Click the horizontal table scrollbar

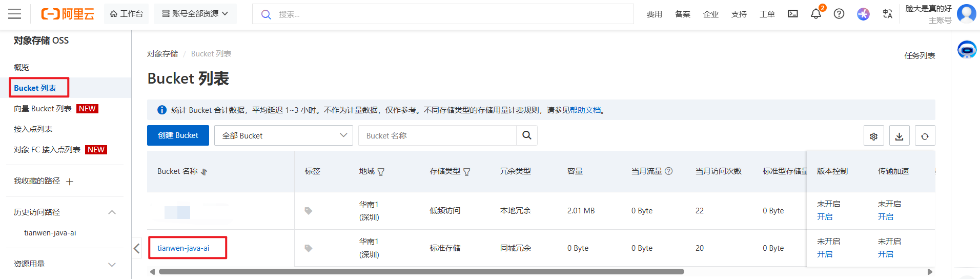coord(421,272)
